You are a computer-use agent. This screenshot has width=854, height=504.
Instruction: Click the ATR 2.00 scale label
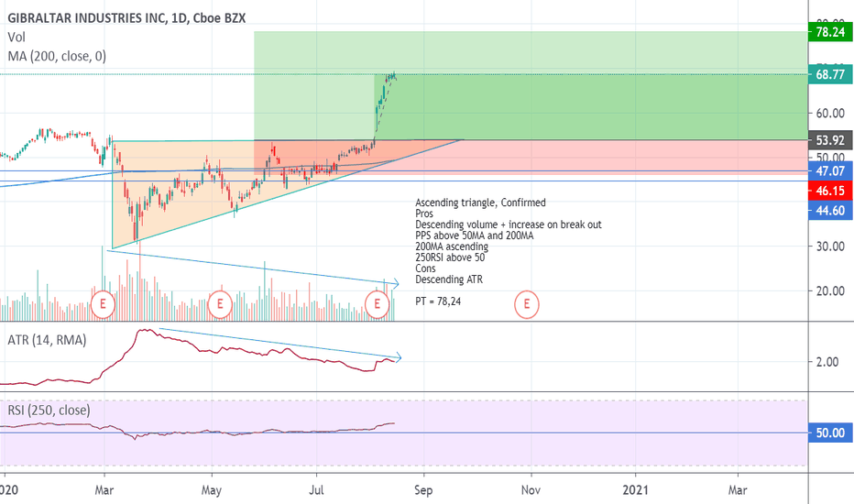click(x=827, y=362)
